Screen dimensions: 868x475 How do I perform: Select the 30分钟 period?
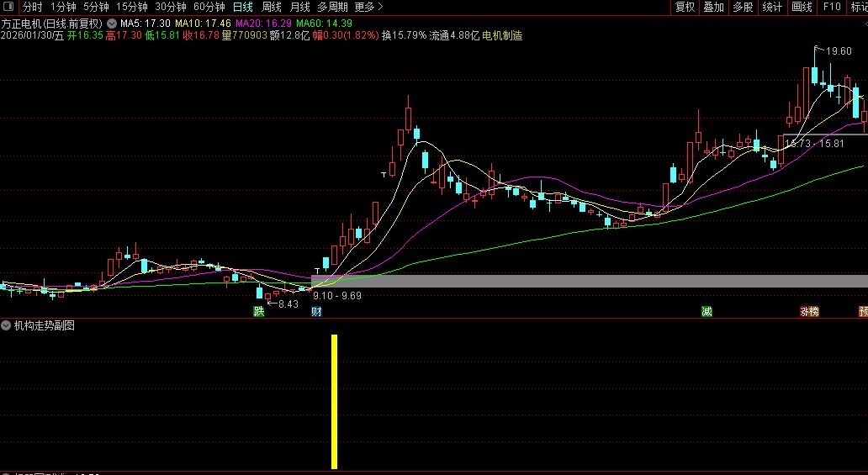click(x=171, y=7)
